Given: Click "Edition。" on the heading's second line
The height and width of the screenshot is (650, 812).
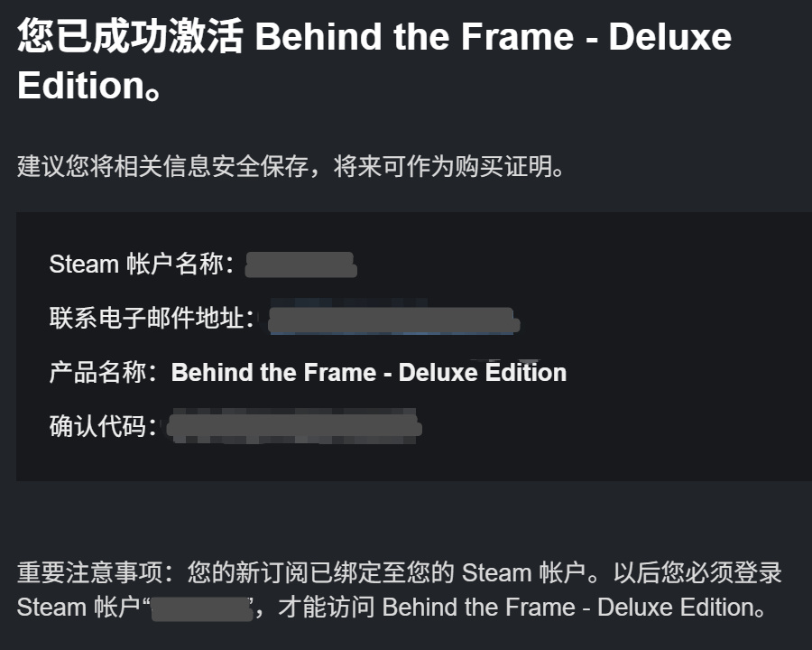Looking at the screenshot, I should pyautogui.click(x=90, y=86).
